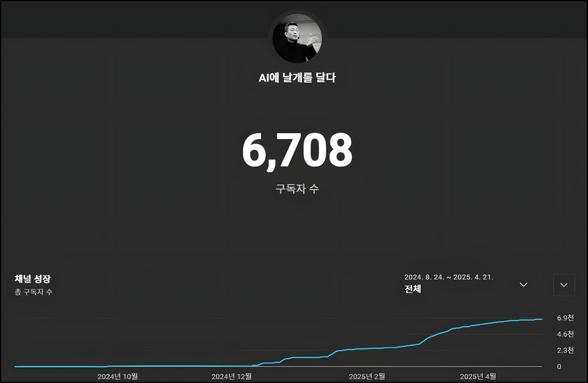Click the channel name AI에 날개를 달다
Screen dimensions: 588x383
297,78
